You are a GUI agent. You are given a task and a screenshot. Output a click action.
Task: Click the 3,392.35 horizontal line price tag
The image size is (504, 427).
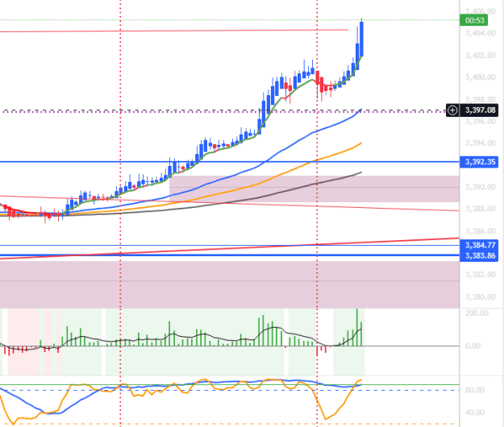point(480,161)
